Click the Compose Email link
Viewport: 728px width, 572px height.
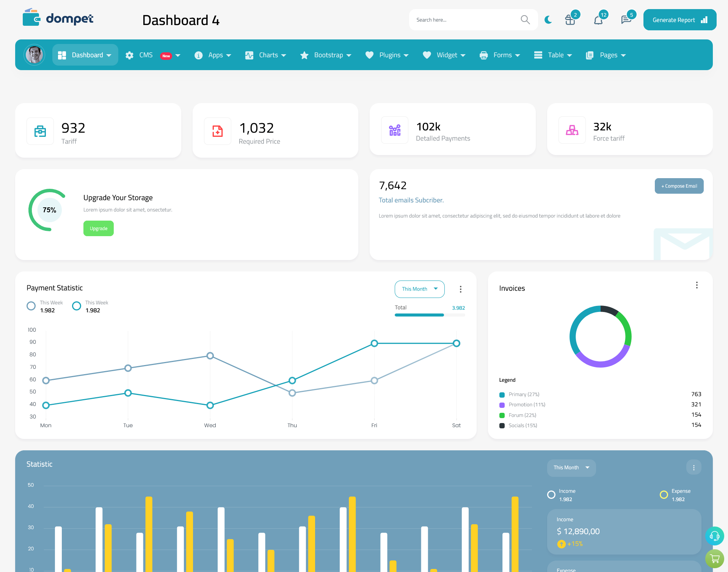pyautogui.click(x=678, y=186)
